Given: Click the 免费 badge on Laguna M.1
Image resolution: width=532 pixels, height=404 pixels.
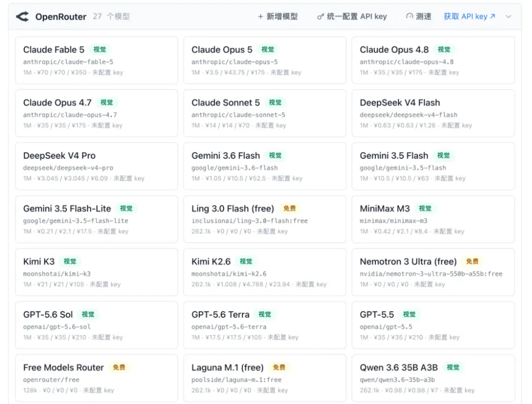Looking at the screenshot, I should point(279,368).
